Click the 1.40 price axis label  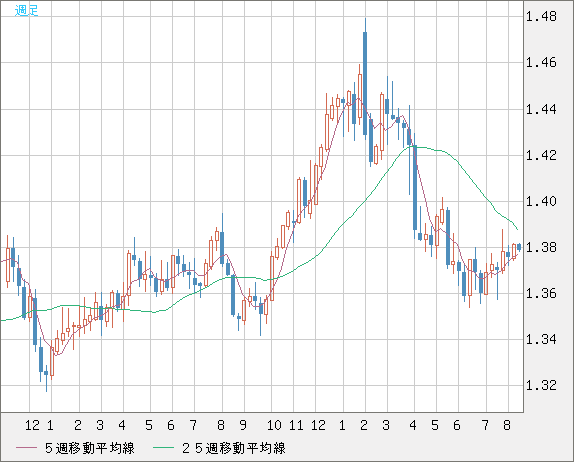[x=541, y=201]
